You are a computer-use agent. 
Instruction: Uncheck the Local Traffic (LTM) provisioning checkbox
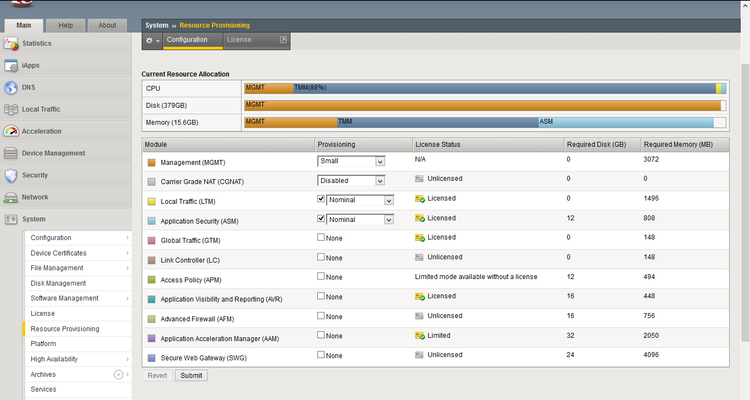tap(322, 199)
